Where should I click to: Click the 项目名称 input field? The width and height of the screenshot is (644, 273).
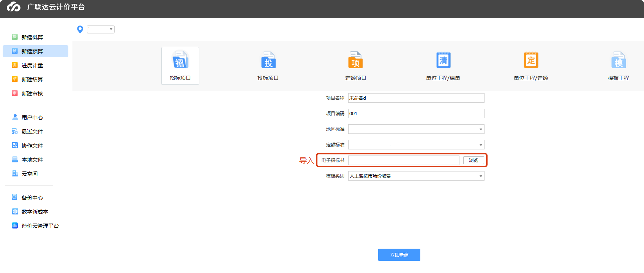point(416,98)
